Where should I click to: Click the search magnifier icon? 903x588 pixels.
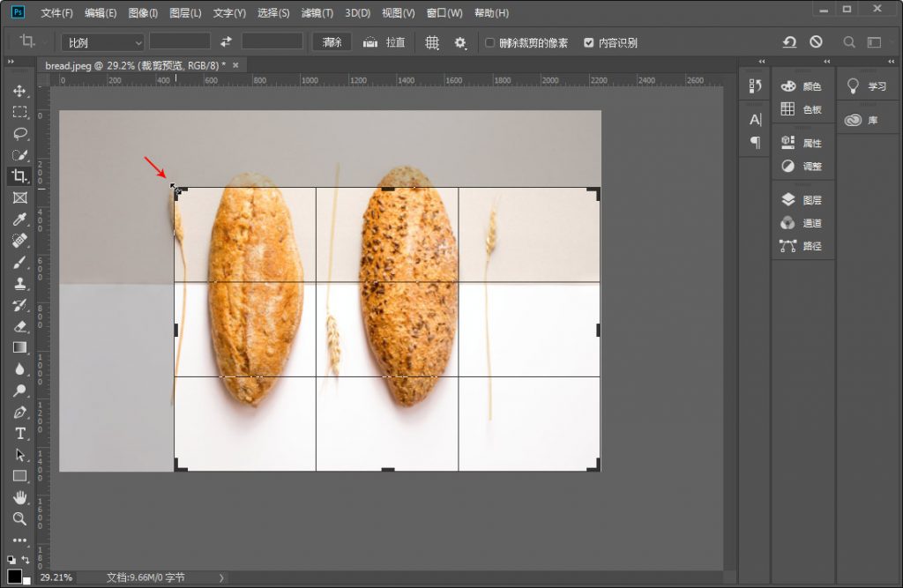pyautogui.click(x=849, y=42)
